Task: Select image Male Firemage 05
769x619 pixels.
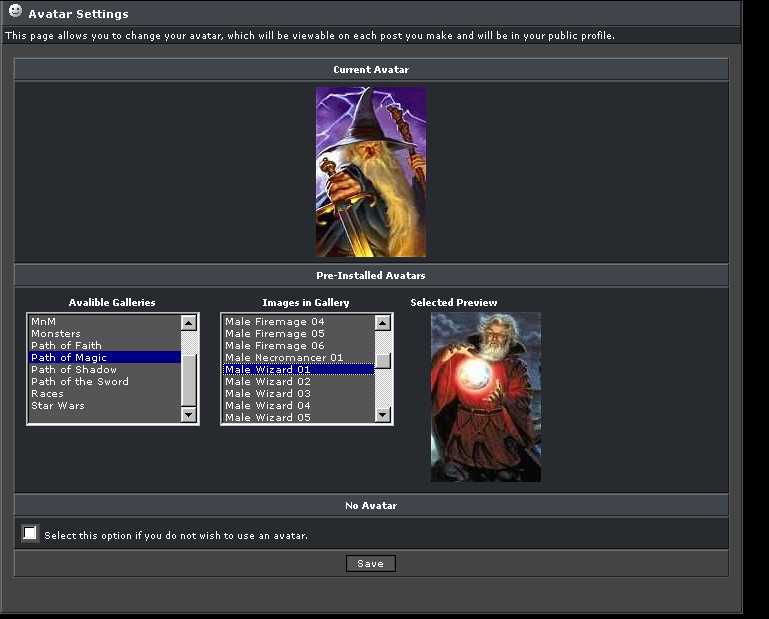Action: click(x=299, y=334)
